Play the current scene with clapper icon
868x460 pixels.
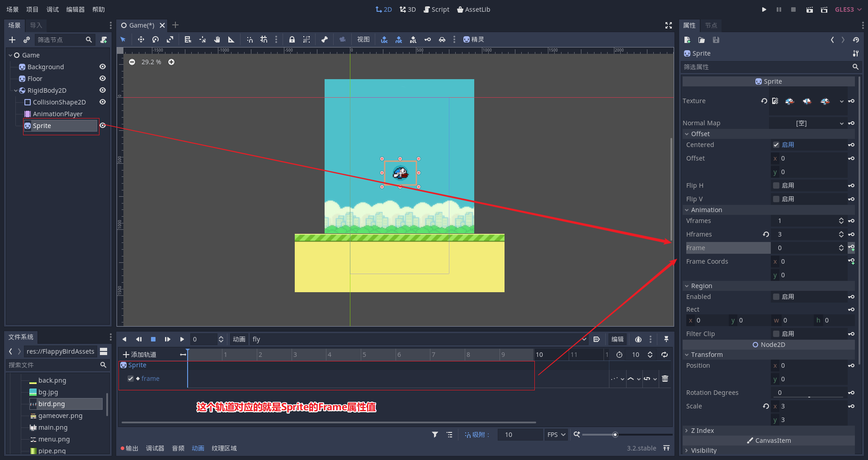click(809, 9)
